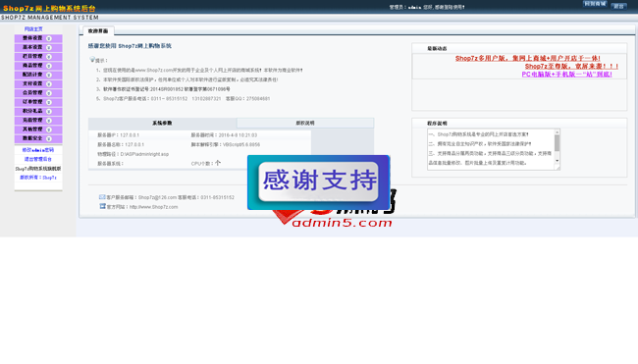Click the scroll up arrow in 程序说明 box

558,132
